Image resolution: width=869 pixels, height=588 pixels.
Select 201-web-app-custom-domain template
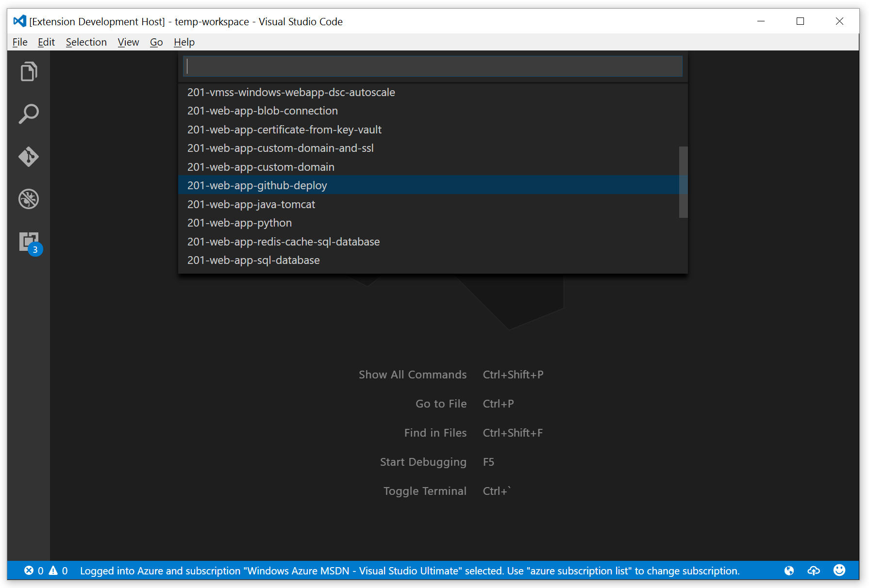[x=428, y=167]
